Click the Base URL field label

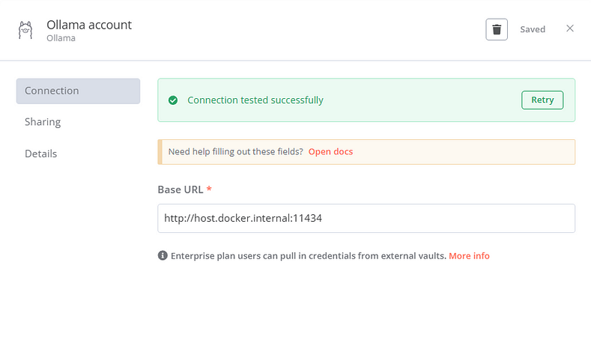tap(180, 189)
